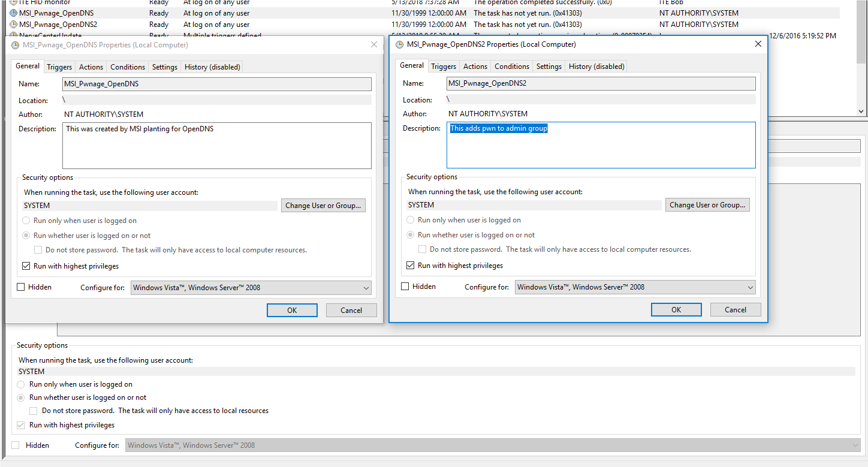Select the MSI_Pwnage_OpenDNS2 task row name
868x467 pixels.
[58, 25]
